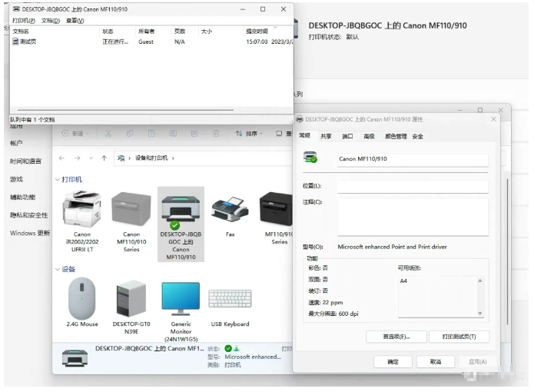Image resolution: width=534 pixels, height=392 pixels.
Task: Open 辅助功能 in Settings sidebar
Action: 22,198
